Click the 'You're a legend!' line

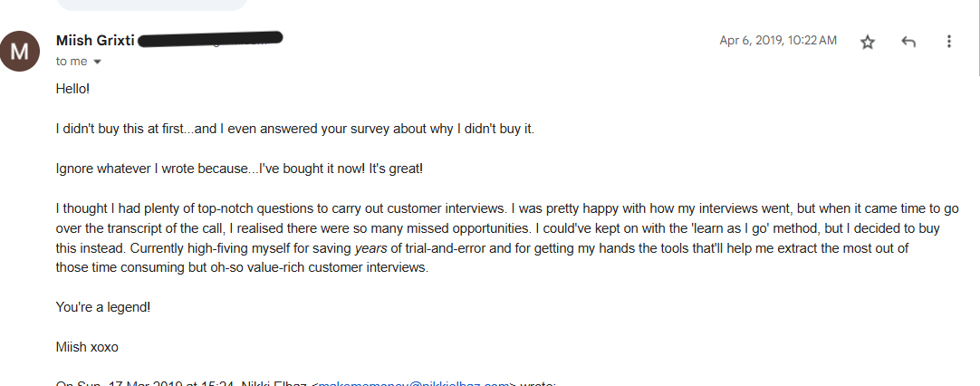(103, 307)
